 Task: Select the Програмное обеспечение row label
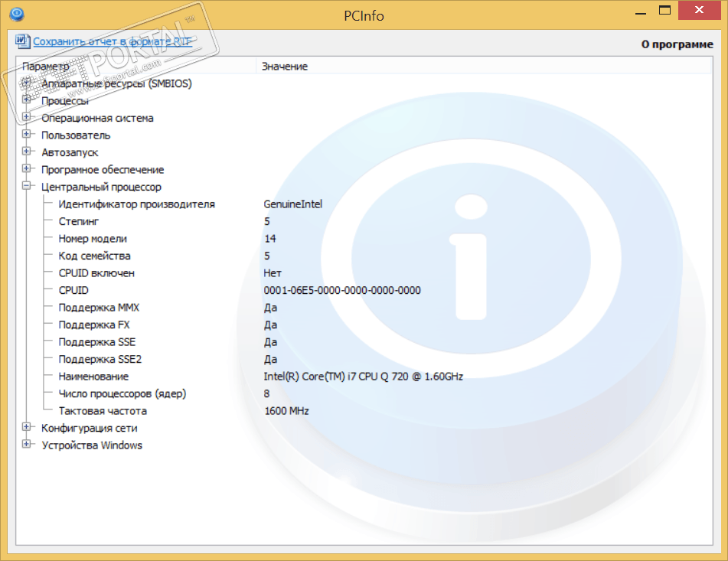[x=103, y=170]
